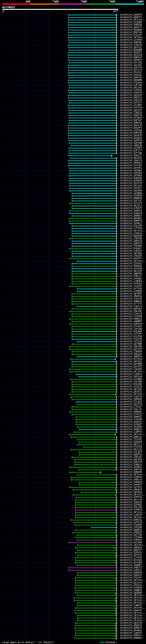Click the 497 query length marker

coord(115,11)
